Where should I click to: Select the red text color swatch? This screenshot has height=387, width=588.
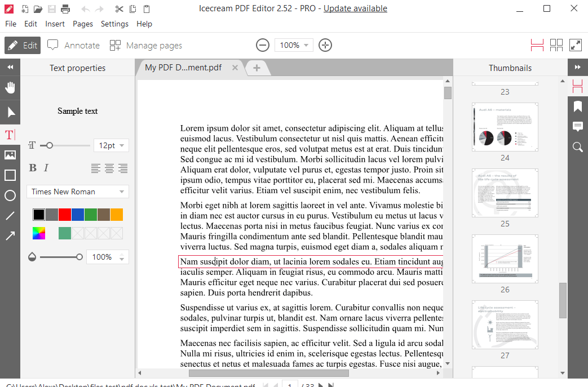coord(64,214)
